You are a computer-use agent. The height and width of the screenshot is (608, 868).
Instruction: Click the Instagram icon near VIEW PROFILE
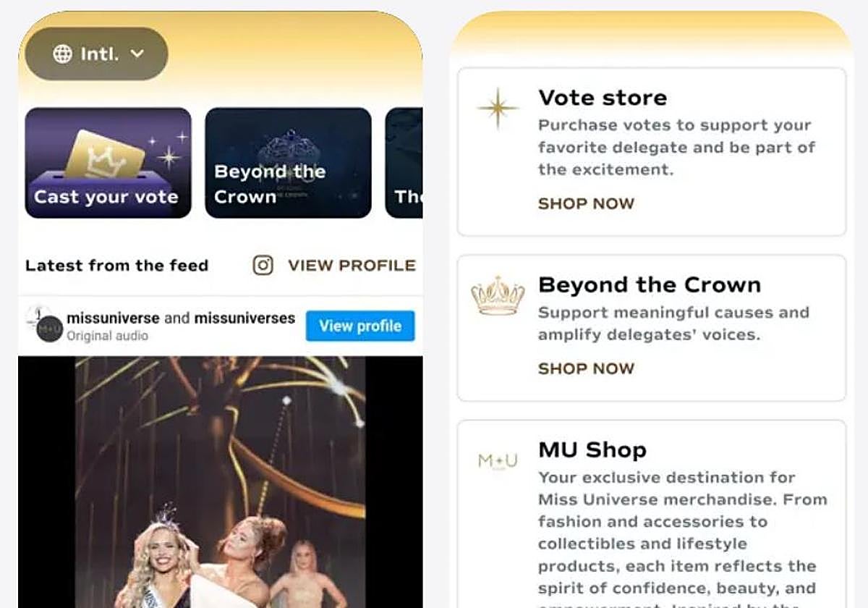(263, 266)
